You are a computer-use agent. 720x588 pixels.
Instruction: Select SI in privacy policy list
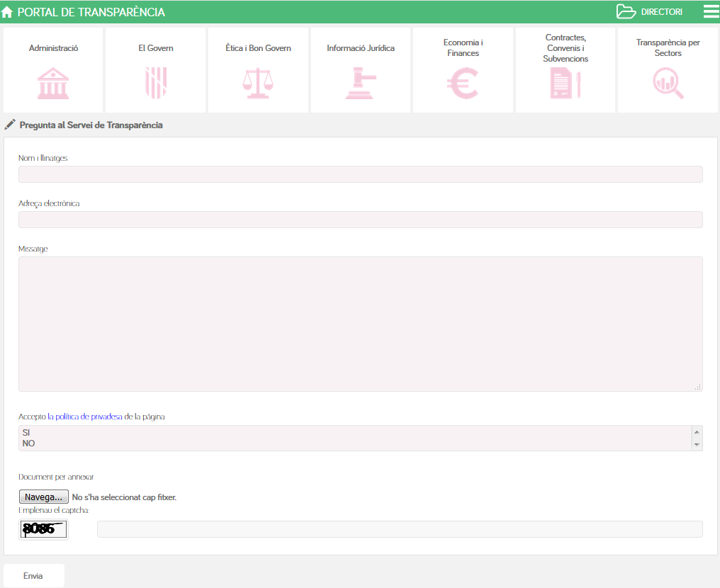pos(27,432)
